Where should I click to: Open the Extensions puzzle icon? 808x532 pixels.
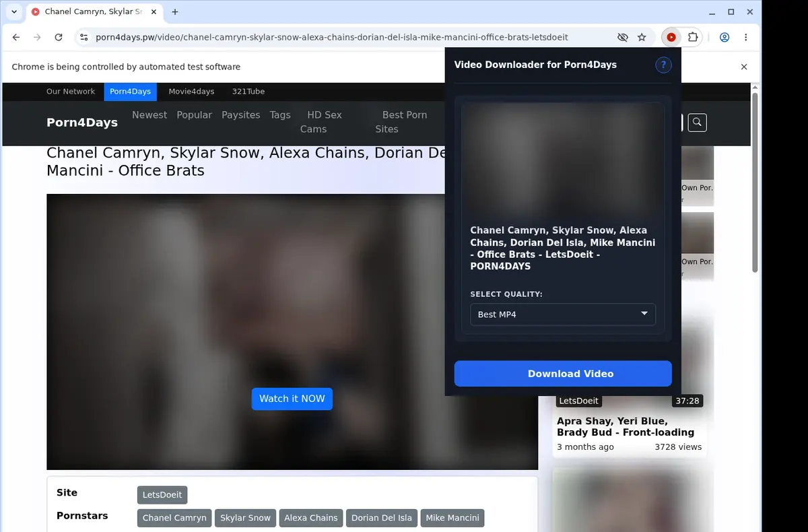692,38
